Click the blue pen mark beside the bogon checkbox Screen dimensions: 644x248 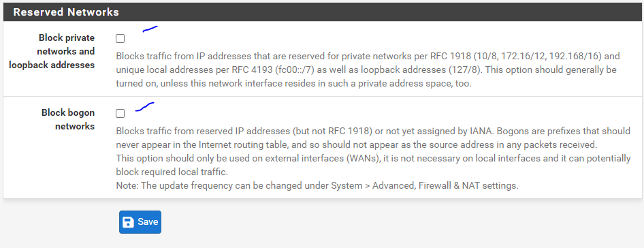coord(144,107)
